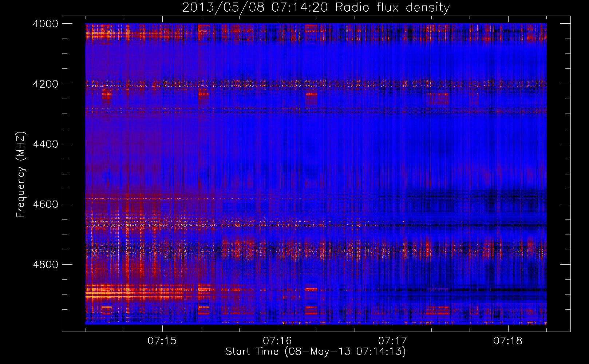This screenshot has height=364, width=589.
Task: Click the plot title "2013/05/08 07:14:20 Radio flux density"
Action: (x=316, y=8)
